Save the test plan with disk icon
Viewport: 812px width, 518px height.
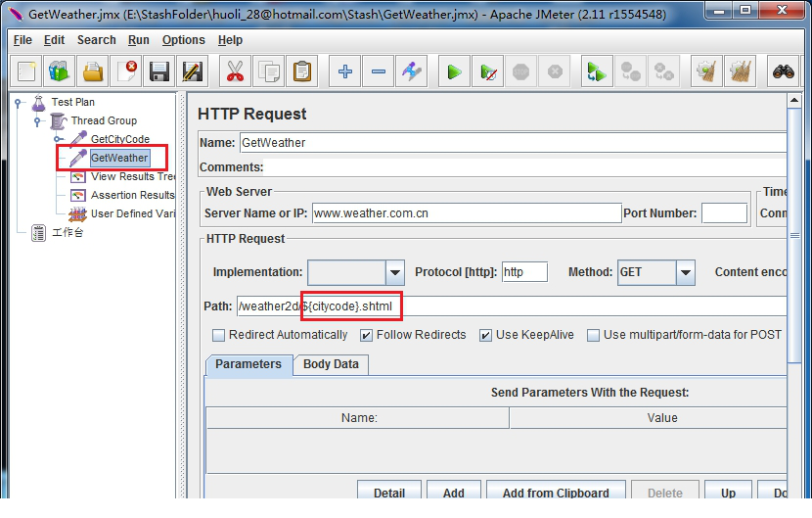coord(159,71)
